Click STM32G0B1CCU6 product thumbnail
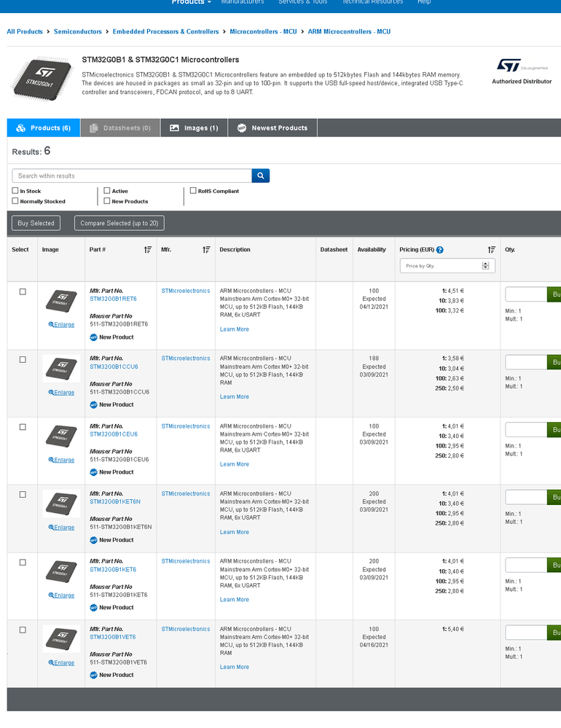 click(61, 369)
